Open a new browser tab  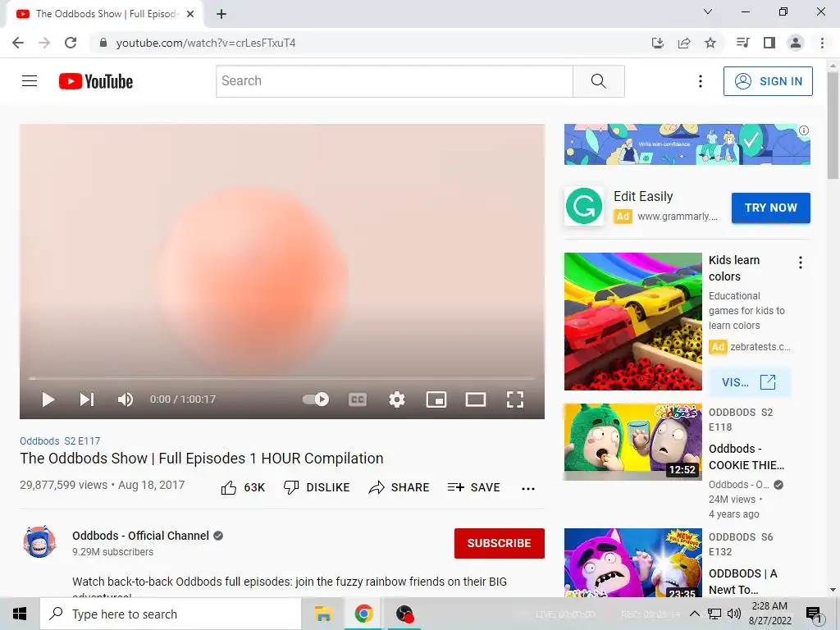[221, 14]
